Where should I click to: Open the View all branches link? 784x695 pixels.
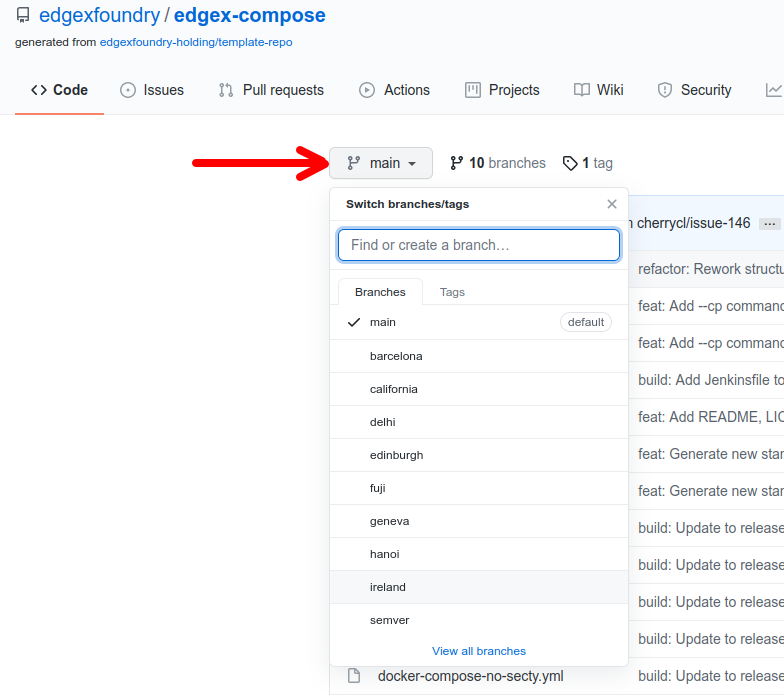coord(479,651)
